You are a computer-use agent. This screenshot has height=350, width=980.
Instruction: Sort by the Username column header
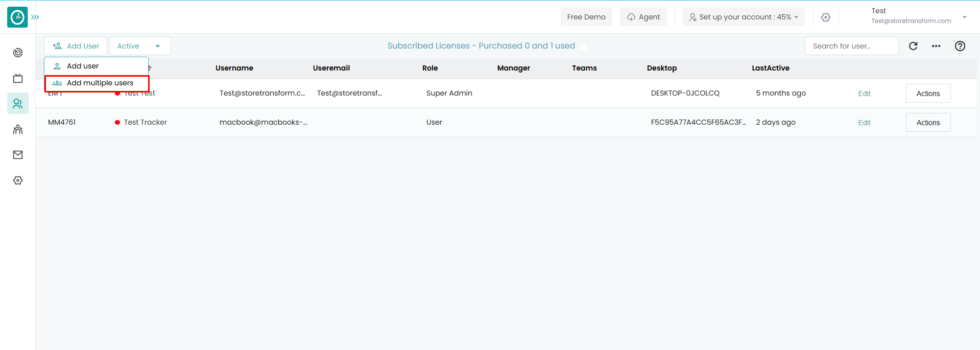(x=234, y=68)
